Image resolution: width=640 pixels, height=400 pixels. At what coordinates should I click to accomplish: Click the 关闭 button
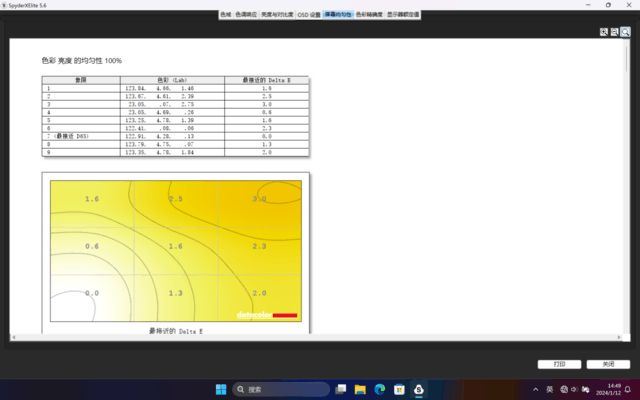[608, 364]
